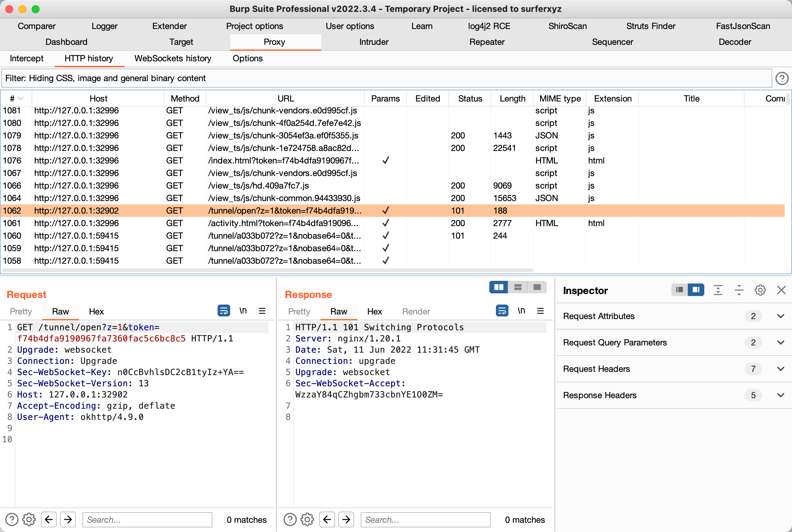Open Request panel hamburger options menu
Screen dimensions: 792x532
pyautogui.click(x=262, y=311)
